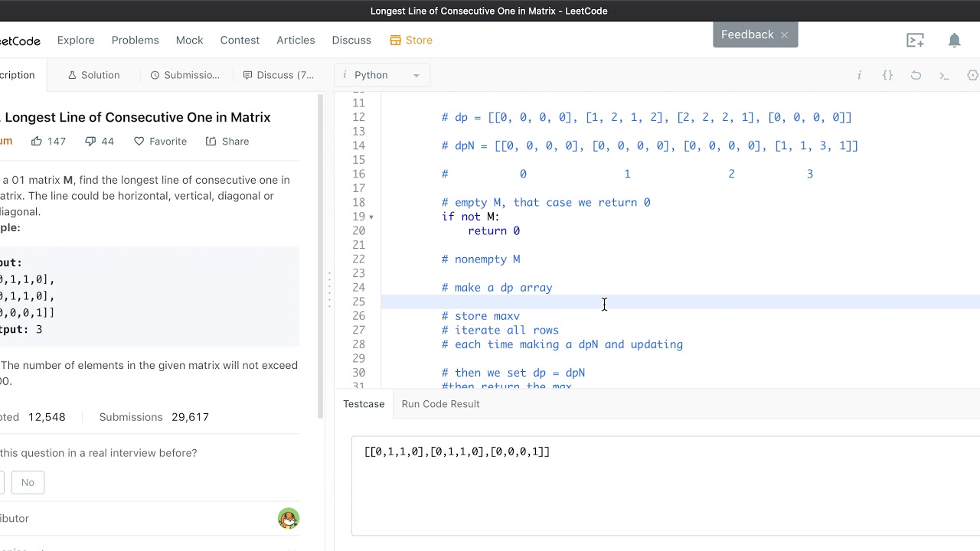
Task: Click the '# store maxv' comment
Action: tap(481, 316)
